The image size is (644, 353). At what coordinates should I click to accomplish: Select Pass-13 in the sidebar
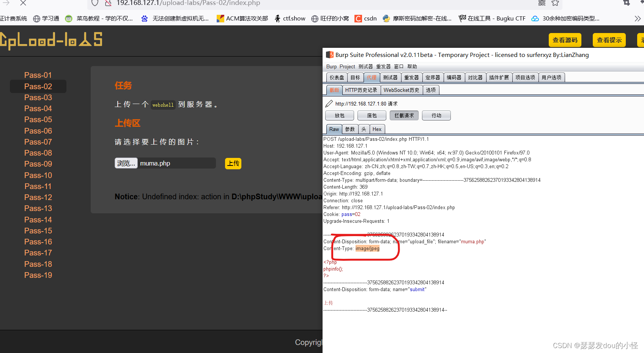[38, 208]
